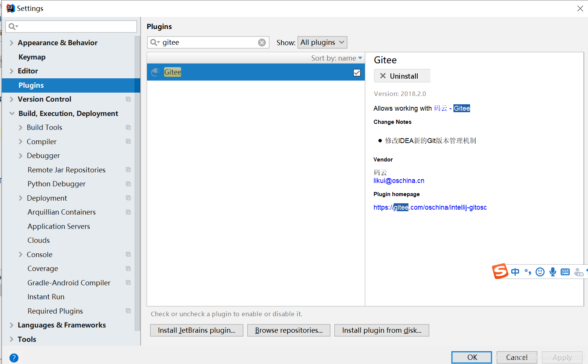Click the IME microphone voice input icon
This screenshot has width=588, height=364.
[553, 272]
